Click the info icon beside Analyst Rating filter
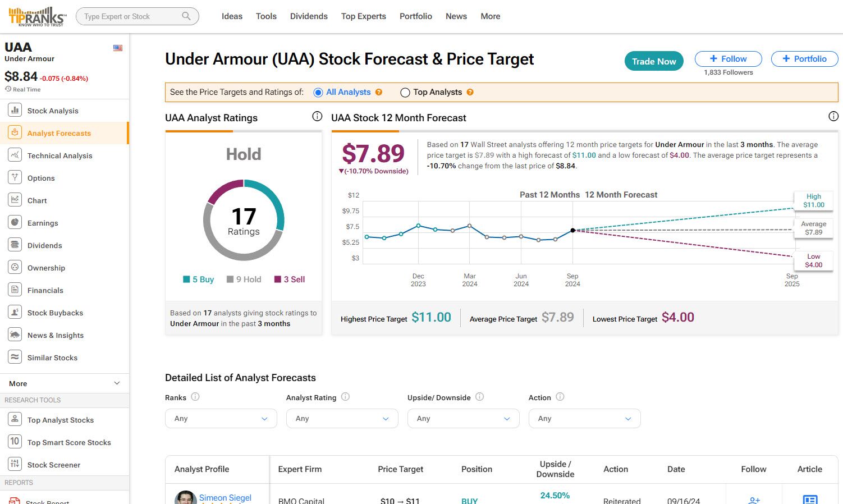 pos(346,397)
